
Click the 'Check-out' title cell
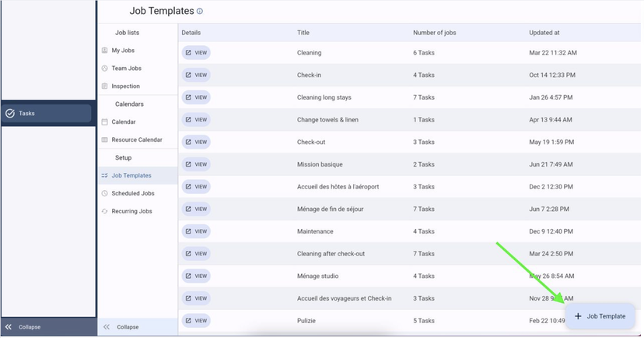311,142
